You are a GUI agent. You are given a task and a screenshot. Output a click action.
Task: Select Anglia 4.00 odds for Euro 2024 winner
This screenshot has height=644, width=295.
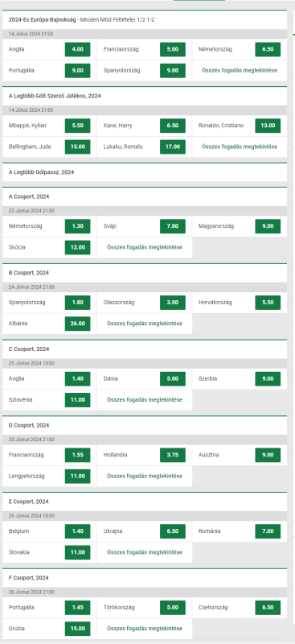click(77, 49)
